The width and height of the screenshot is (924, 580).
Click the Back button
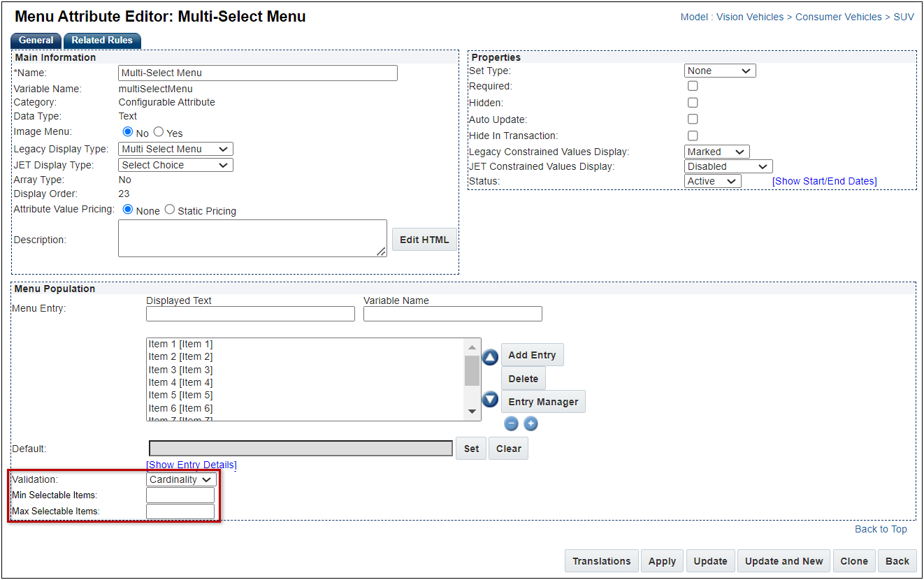(897, 561)
